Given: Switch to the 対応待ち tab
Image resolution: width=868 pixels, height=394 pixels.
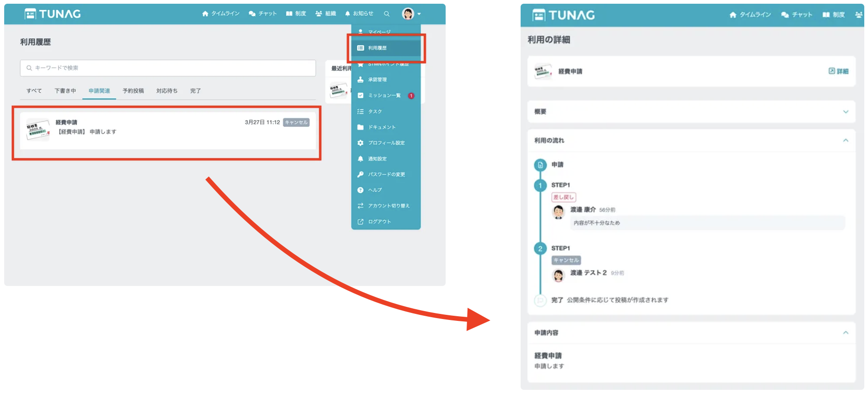Looking at the screenshot, I should (x=167, y=91).
